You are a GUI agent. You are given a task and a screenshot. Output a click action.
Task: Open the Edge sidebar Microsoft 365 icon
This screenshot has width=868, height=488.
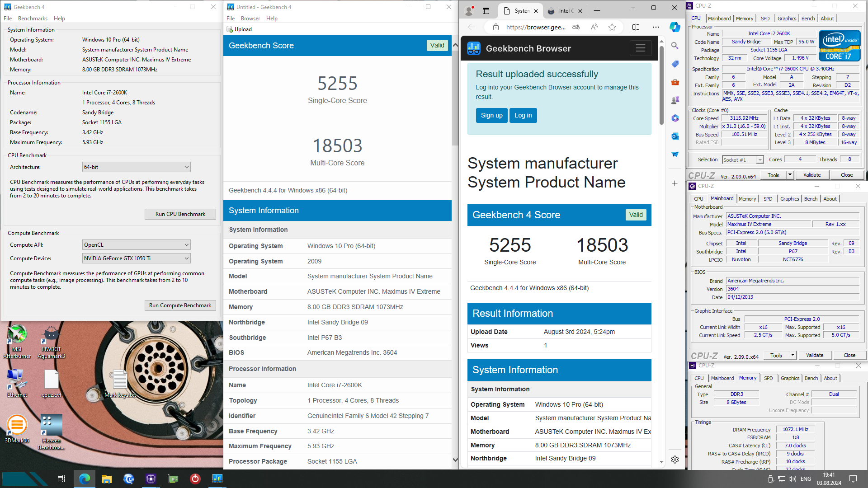click(675, 118)
